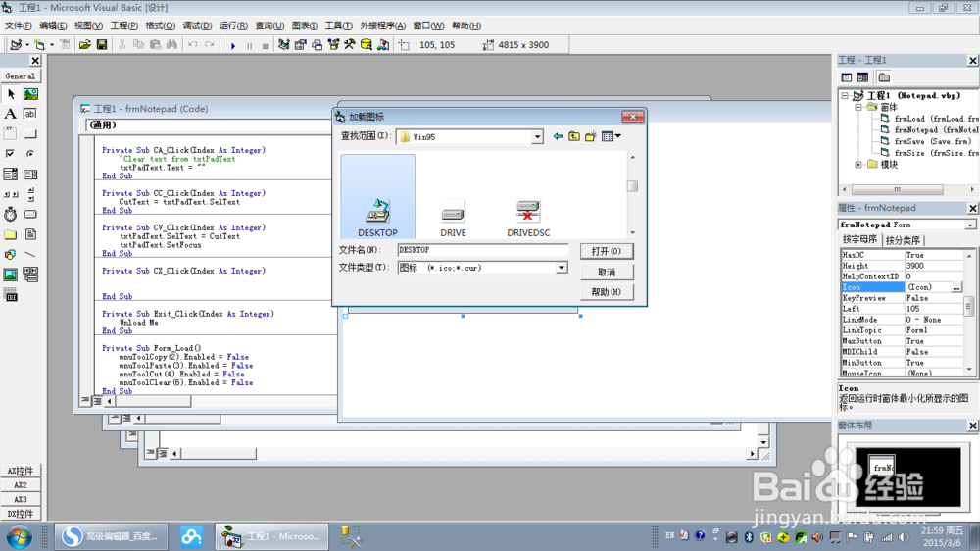
Task: Click the Open Project toolbar icon
Action: 85,44
